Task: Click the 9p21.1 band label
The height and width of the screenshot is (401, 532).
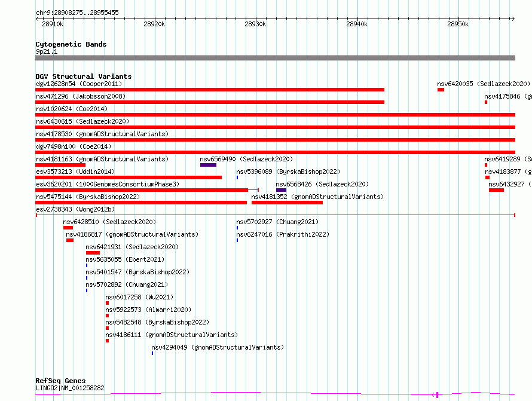Action: tap(47, 51)
